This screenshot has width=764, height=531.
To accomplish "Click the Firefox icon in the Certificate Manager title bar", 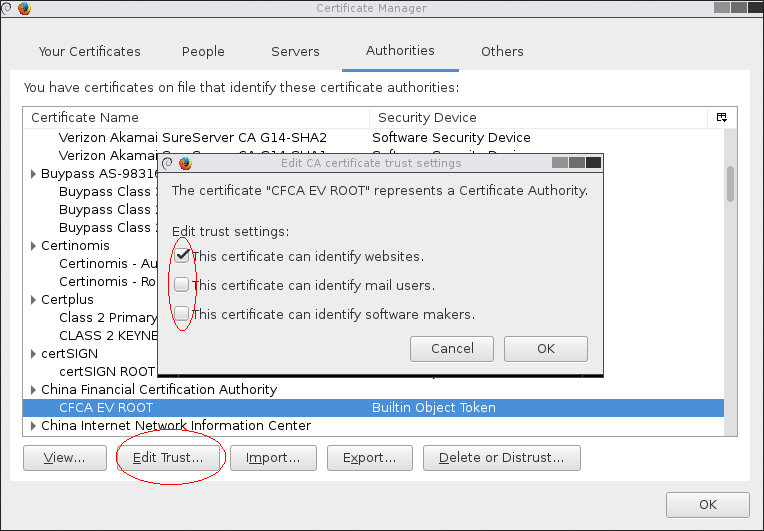I will pyautogui.click(x=24, y=8).
